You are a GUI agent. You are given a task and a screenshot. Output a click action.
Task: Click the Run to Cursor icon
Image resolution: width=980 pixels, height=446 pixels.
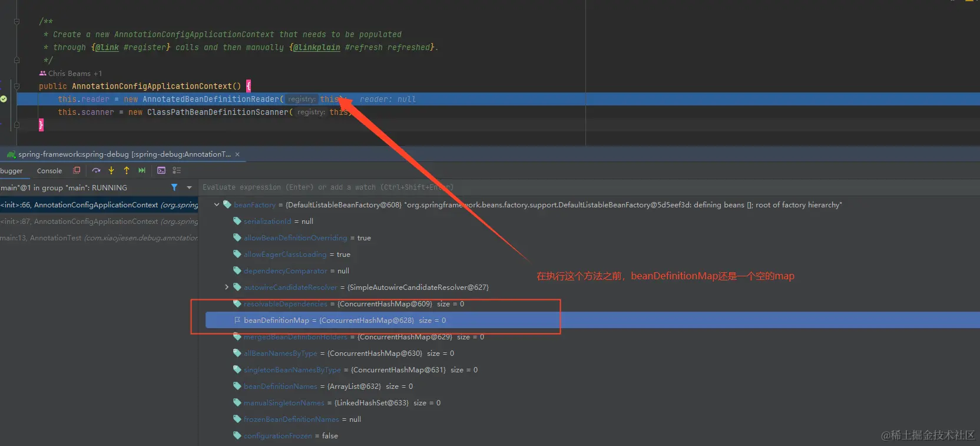pos(142,170)
